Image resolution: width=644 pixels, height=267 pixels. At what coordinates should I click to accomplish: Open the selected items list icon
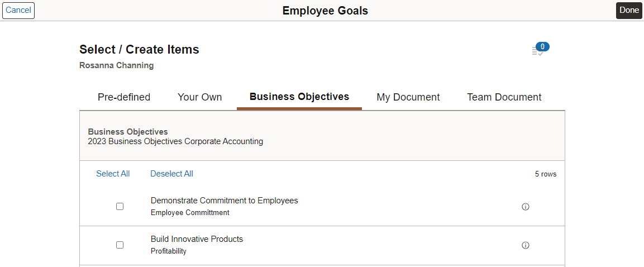[538, 51]
